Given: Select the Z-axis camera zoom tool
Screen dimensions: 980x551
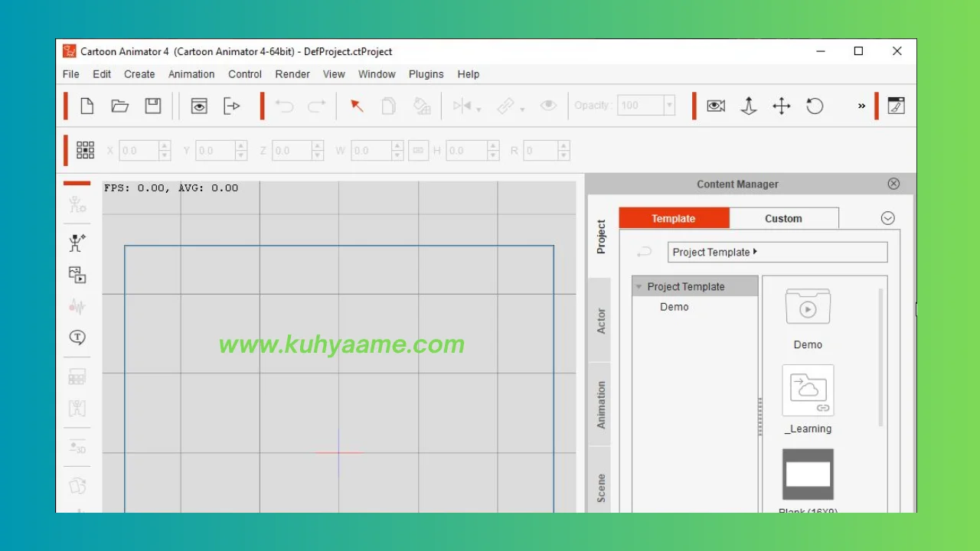Looking at the screenshot, I should pos(749,106).
